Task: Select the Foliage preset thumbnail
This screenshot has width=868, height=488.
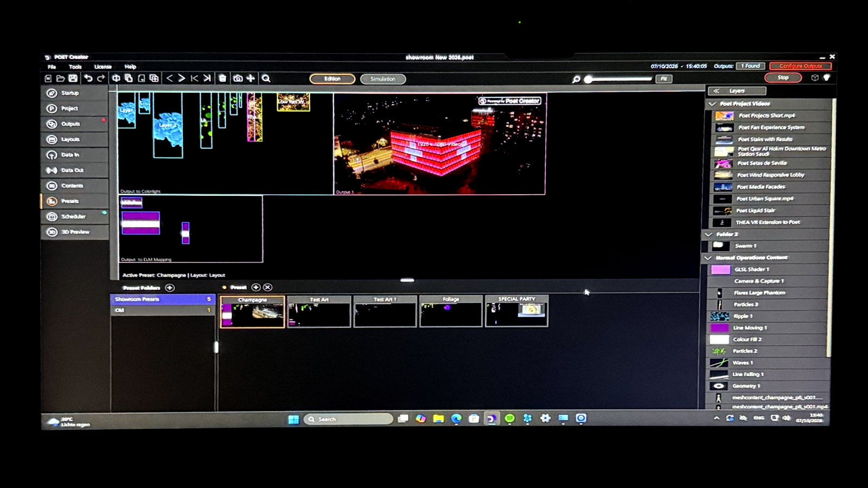Action: pos(451,311)
